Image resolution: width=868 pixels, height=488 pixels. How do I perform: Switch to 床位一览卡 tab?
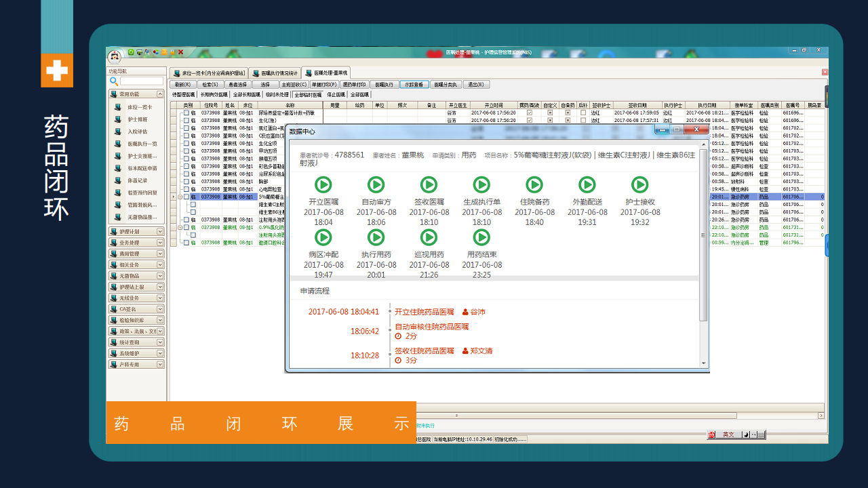(x=208, y=73)
